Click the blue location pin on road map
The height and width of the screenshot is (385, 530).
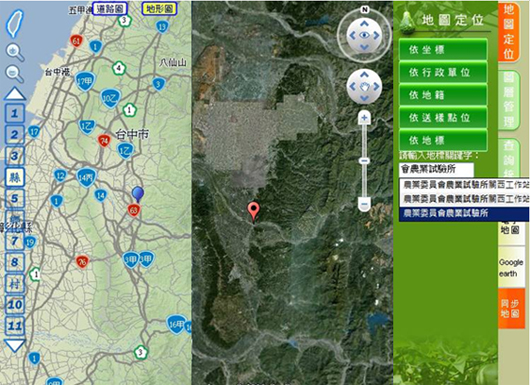[x=138, y=194]
